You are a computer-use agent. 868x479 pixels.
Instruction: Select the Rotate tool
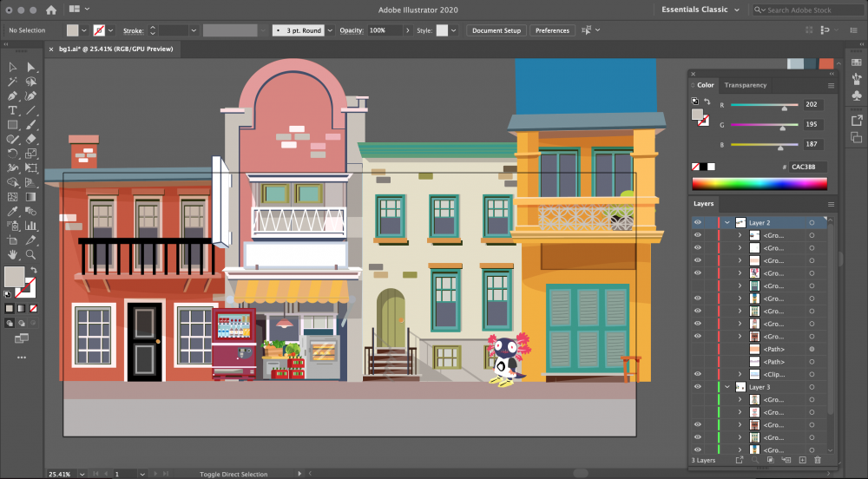click(12, 154)
